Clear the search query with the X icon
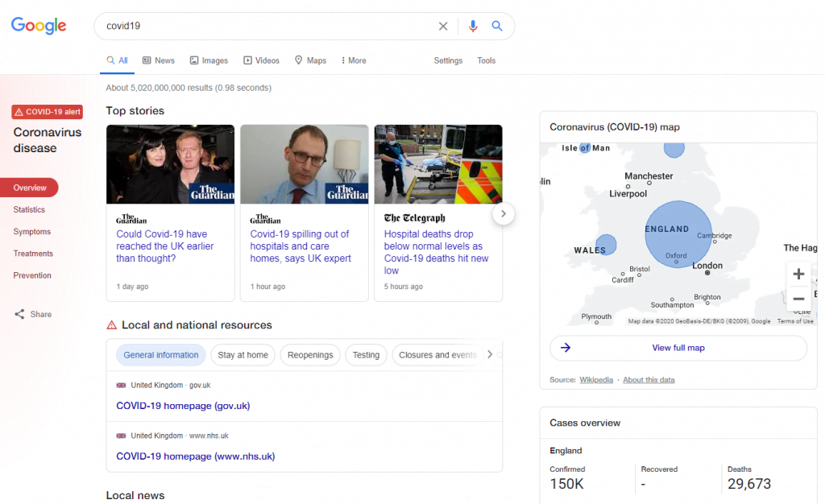825x504 pixels. click(443, 26)
